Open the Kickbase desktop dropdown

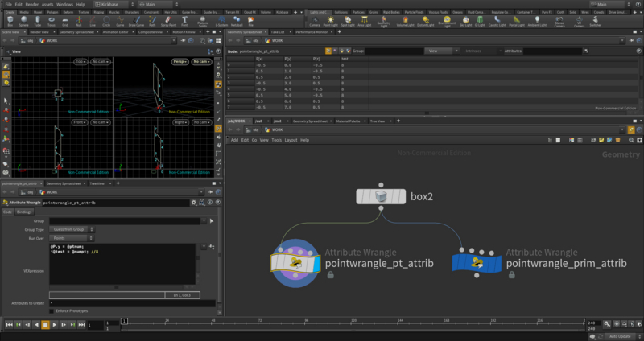114,5
